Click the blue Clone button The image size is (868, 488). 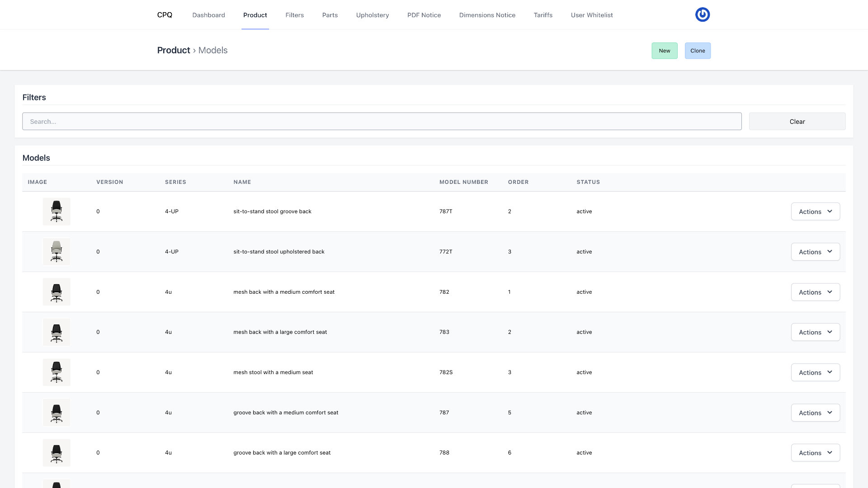(697, 51)
